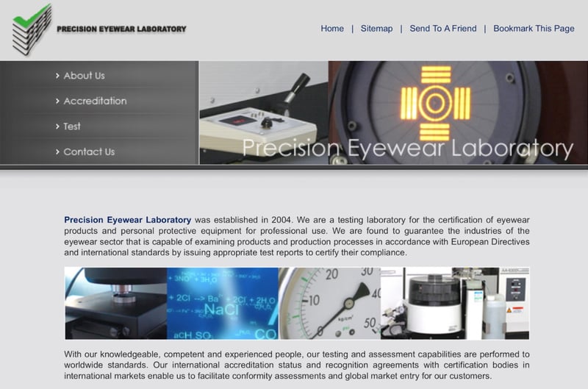588x389 pixels.
Task: Click Bookmark This Page link
Action: (x=534, y=29)
